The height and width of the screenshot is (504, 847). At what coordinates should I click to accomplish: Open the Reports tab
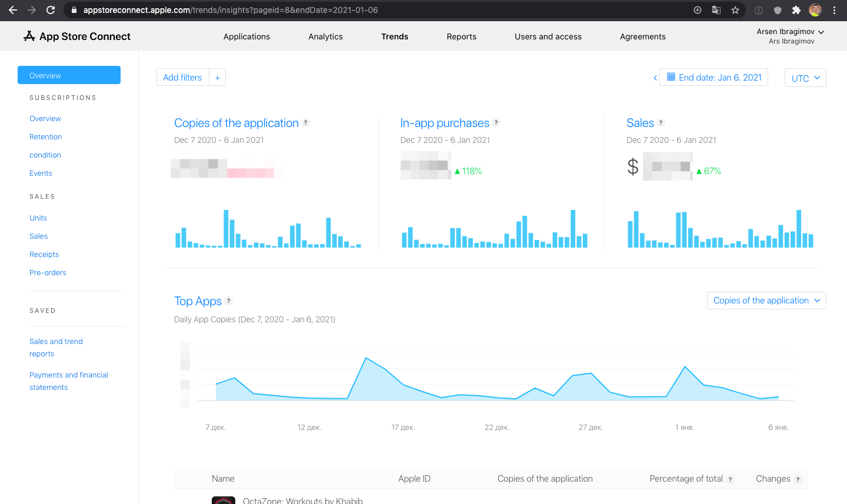(x=462, y=36)
